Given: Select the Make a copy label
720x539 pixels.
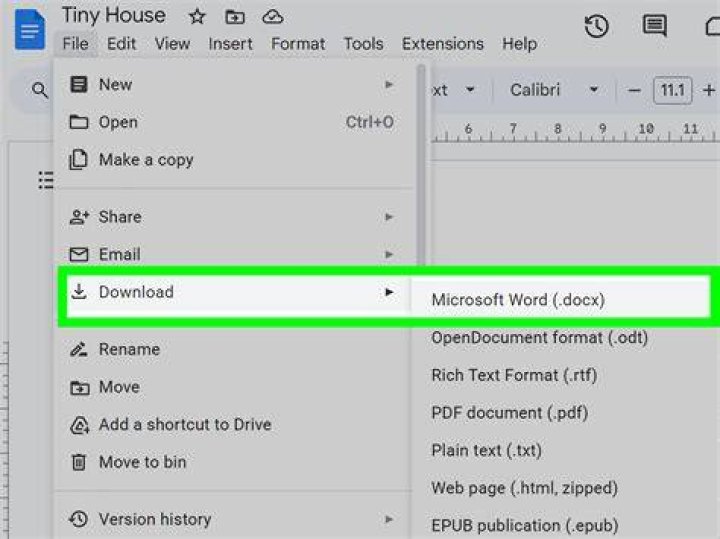Looking at the screenshot, I should click(146, 160).
